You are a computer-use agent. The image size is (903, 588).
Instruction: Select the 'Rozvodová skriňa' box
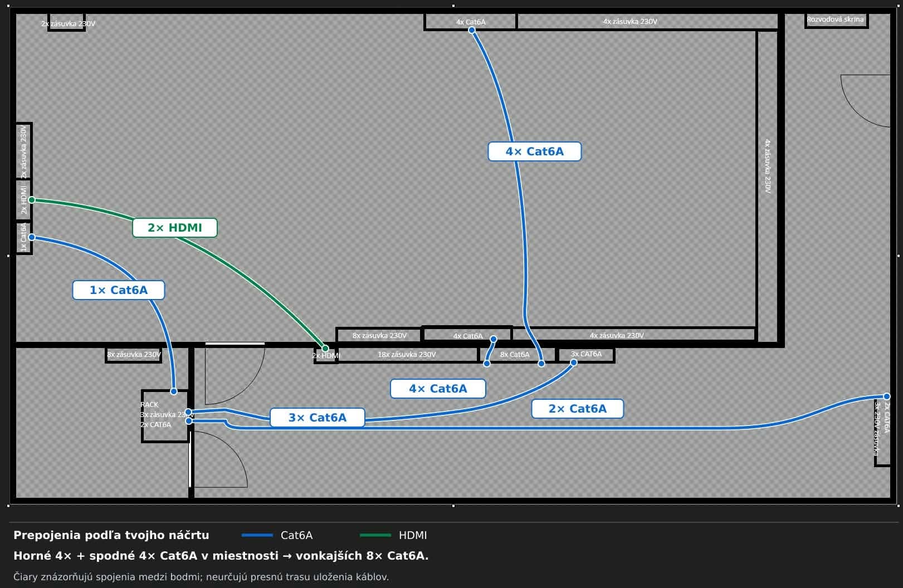836,20
